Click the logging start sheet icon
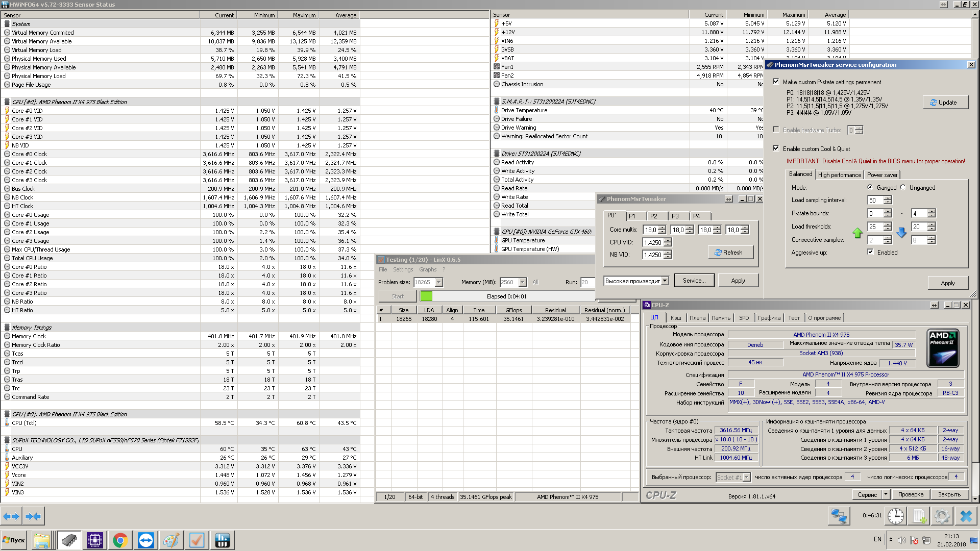This screenshot has height=551, width=980. 919,516
